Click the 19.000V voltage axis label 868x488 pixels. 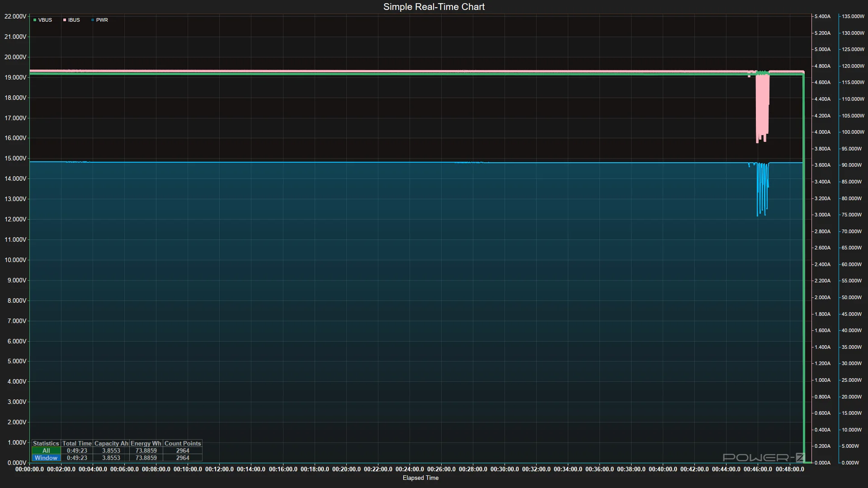click(x=15, y=77)
